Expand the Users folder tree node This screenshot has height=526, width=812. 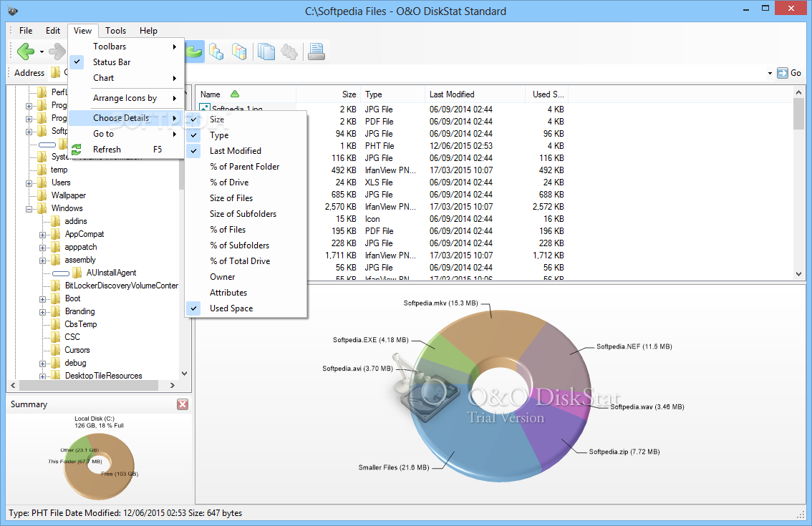point(29,183)
